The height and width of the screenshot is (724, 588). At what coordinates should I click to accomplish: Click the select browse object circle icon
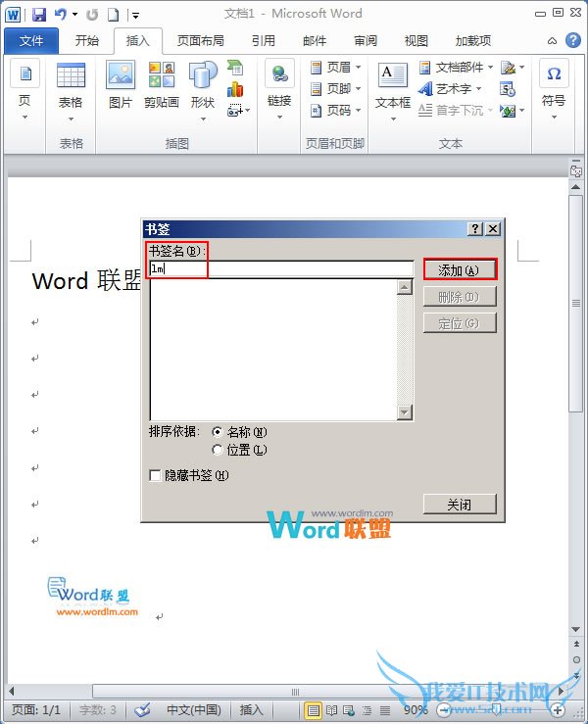[576, 659]
